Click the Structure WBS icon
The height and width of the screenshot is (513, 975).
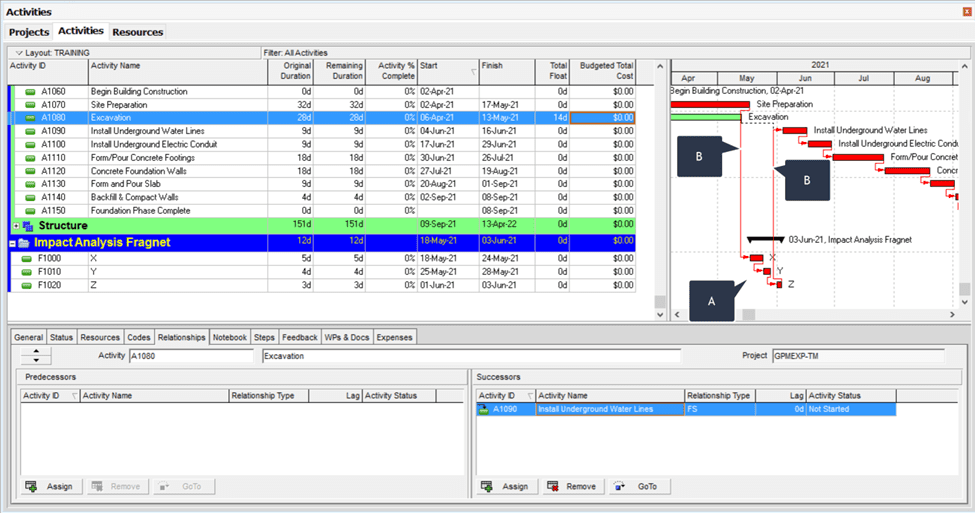(x=28, y=226)
